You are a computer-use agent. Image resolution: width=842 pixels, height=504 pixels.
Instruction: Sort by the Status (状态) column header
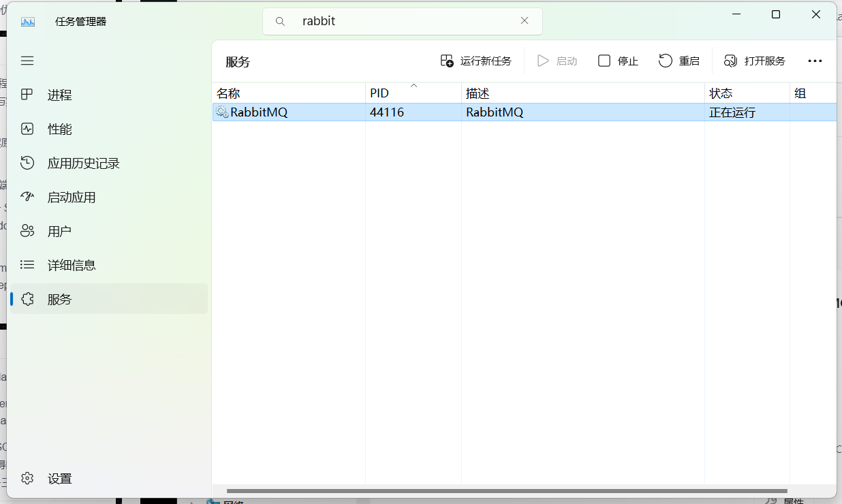pos(747,93)
